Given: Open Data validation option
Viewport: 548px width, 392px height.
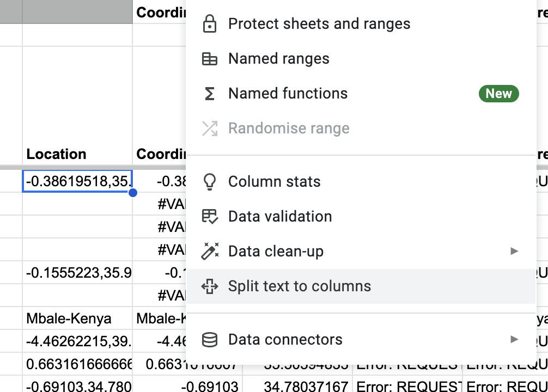Looking at the screenshot, I should pos(361,216).
